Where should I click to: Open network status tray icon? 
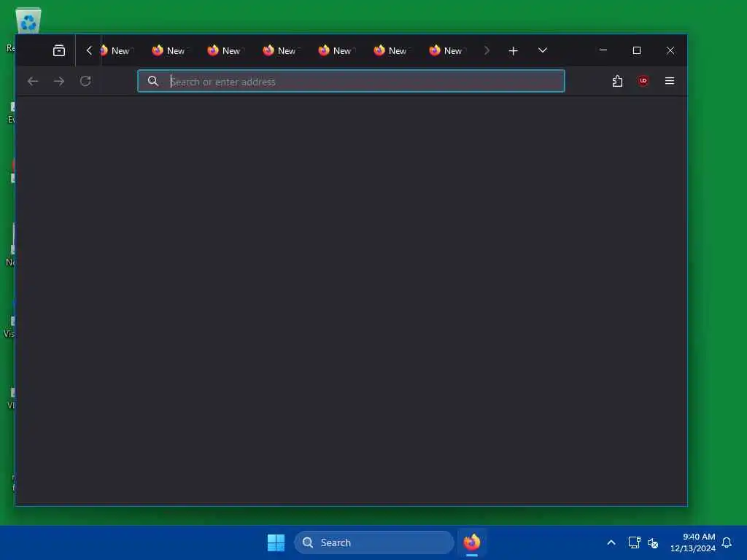(634, 542)
